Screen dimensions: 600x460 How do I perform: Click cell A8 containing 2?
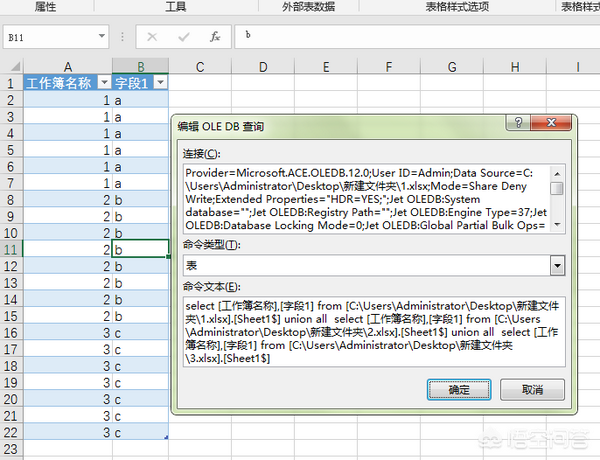68,200
